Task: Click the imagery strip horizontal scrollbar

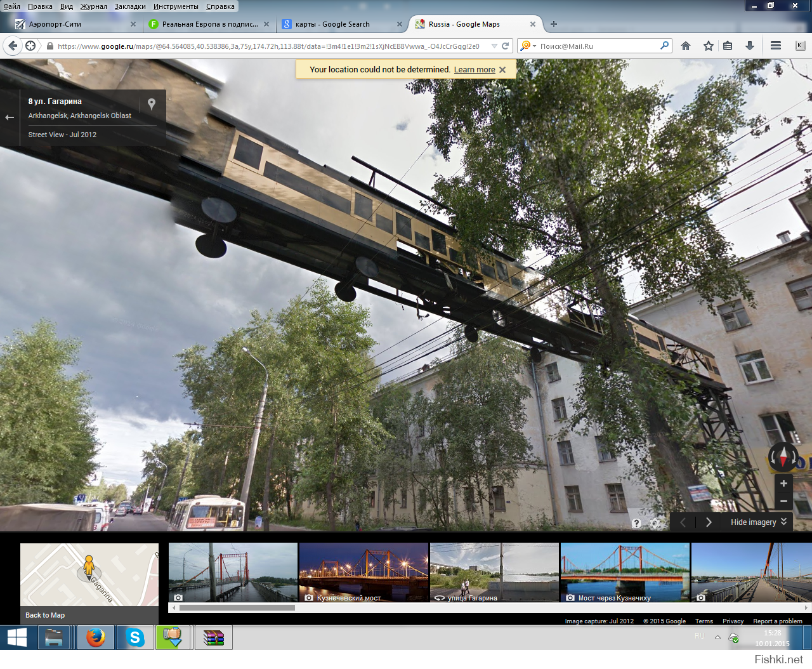Action: 237,607
